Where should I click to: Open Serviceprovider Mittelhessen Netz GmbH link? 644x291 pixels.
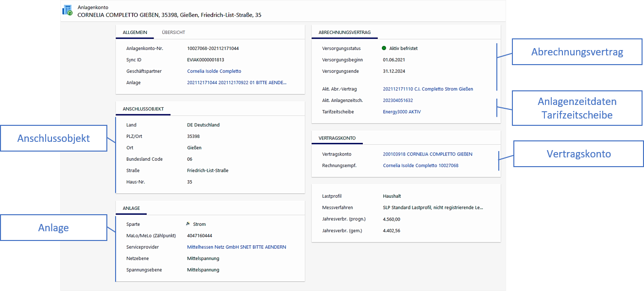point(236,247)
